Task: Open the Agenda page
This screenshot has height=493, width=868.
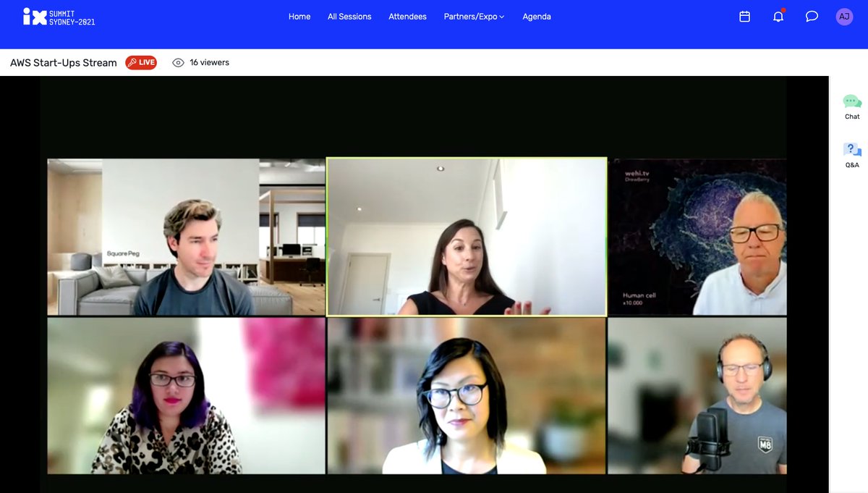Action: tap(537, 17)
